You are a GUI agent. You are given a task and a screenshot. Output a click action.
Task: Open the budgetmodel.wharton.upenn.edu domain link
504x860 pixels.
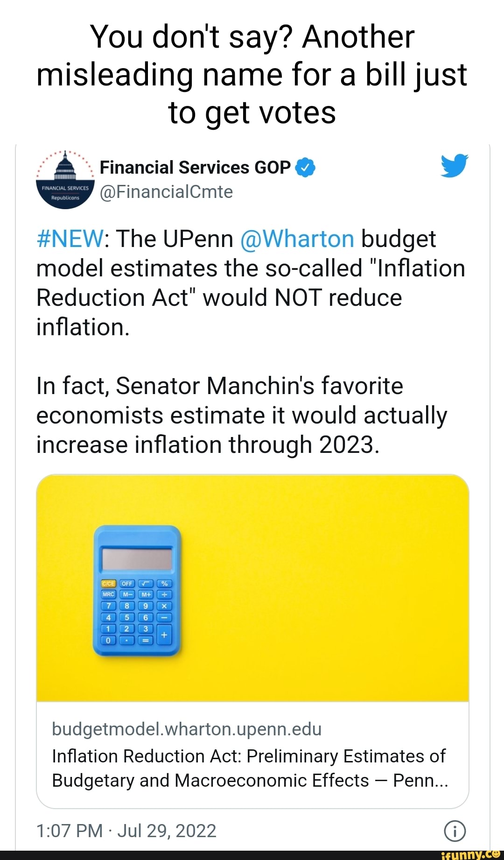coord(187,729)
